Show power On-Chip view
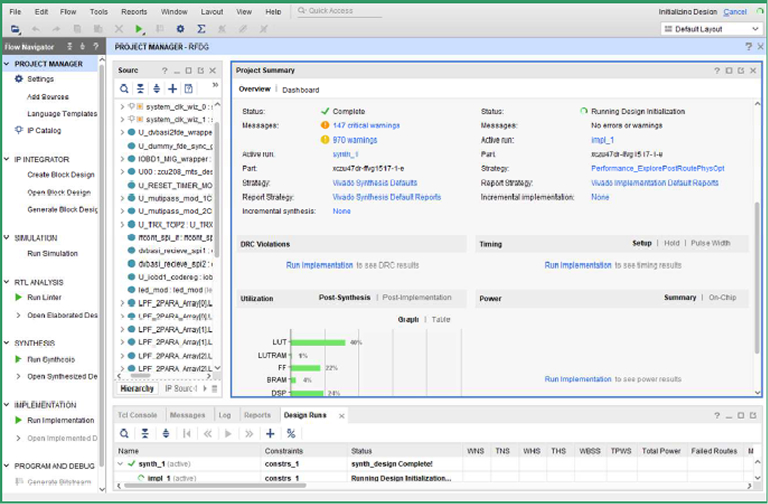The width and height of the screenshot is (768, 504). click(722, 297)
